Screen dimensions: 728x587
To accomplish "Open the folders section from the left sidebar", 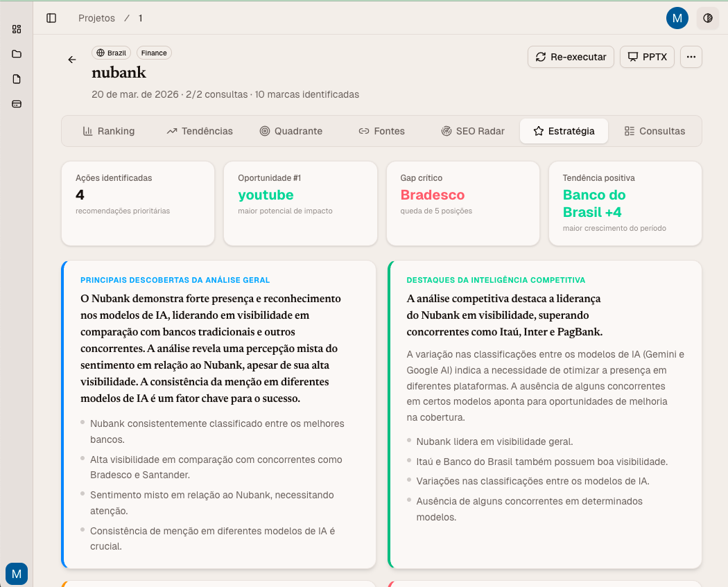I will click(x=17, y=54).
